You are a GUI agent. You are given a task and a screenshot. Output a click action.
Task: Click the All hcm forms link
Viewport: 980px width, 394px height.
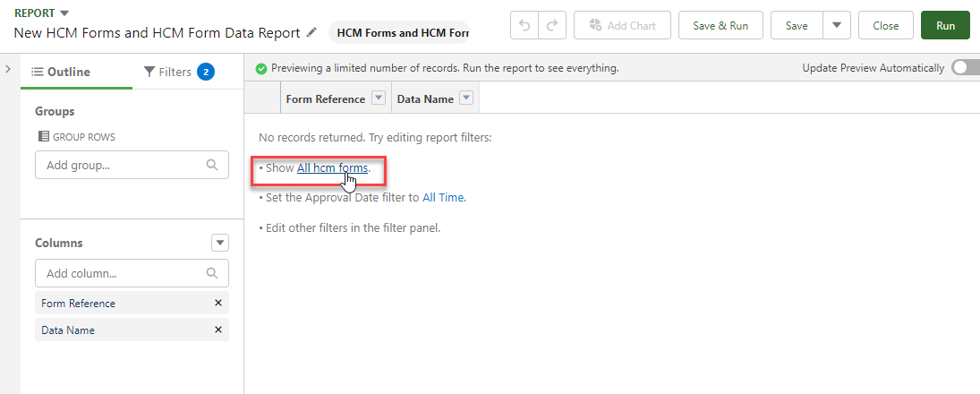coord(332,167)
